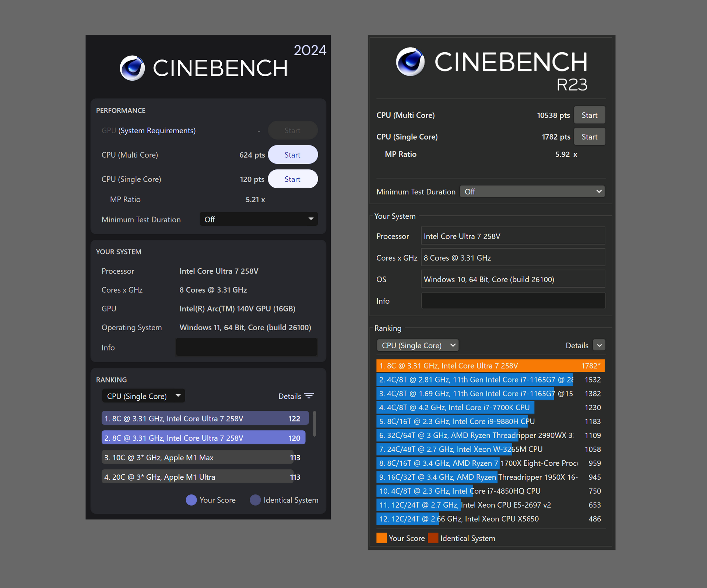707x588 pixels.
Task: Click Details filter icon in 2024 ranking
Action: point(309,396)
